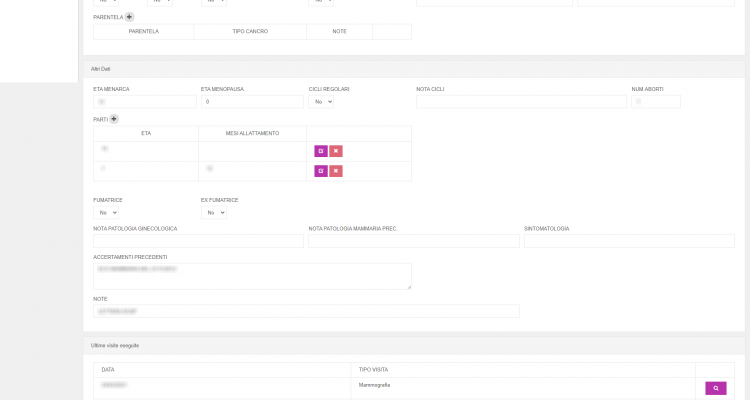Click the Eta Menopausa input field
The image size is (750, 400).
(x=252, y=102)
